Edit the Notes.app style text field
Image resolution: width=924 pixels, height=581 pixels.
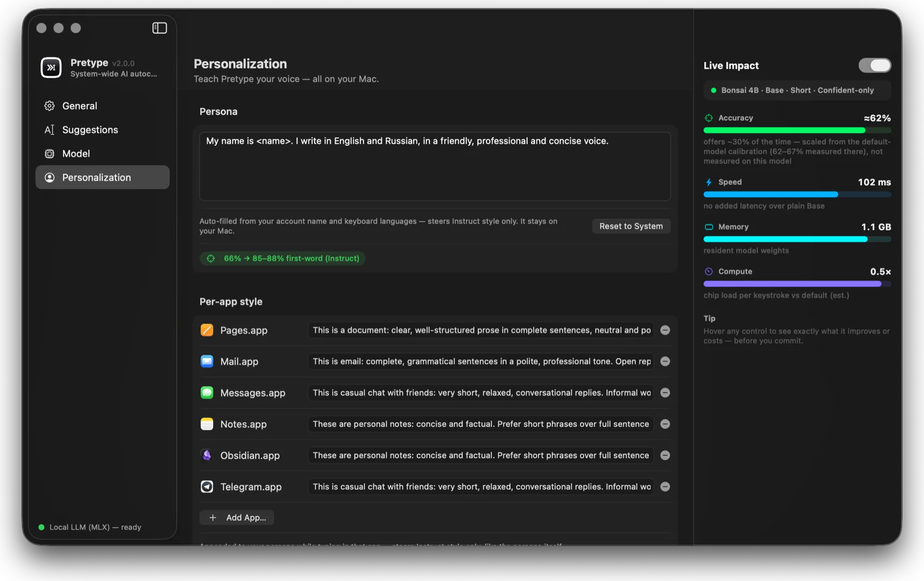point(481,424)
